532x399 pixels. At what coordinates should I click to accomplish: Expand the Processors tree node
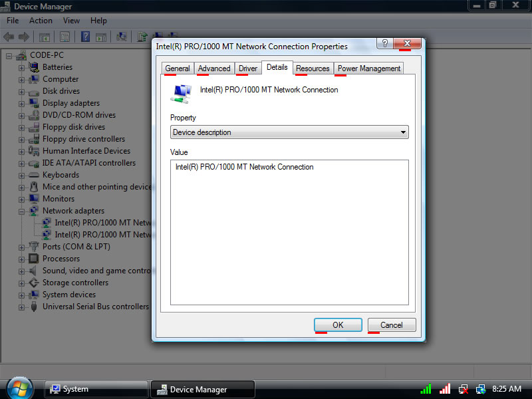22,259
